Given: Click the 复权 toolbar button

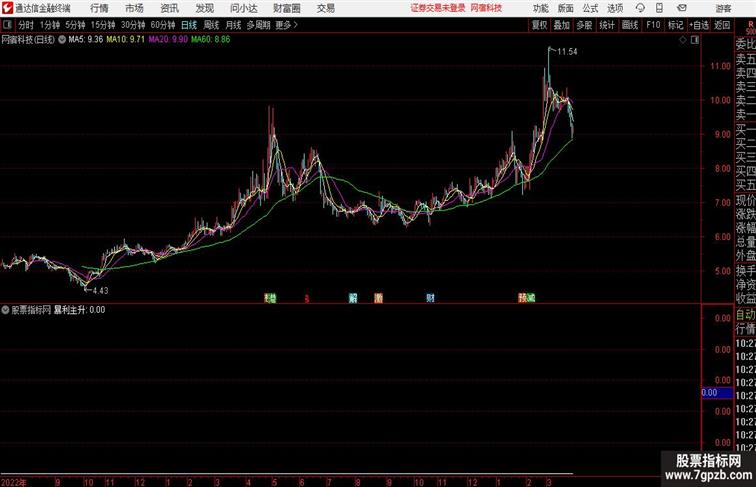Looking at the screenshot, I should coord(539,25).
